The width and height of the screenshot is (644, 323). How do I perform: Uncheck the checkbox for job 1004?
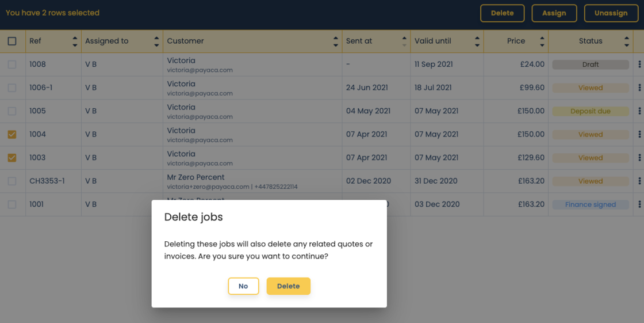(12, 134)
